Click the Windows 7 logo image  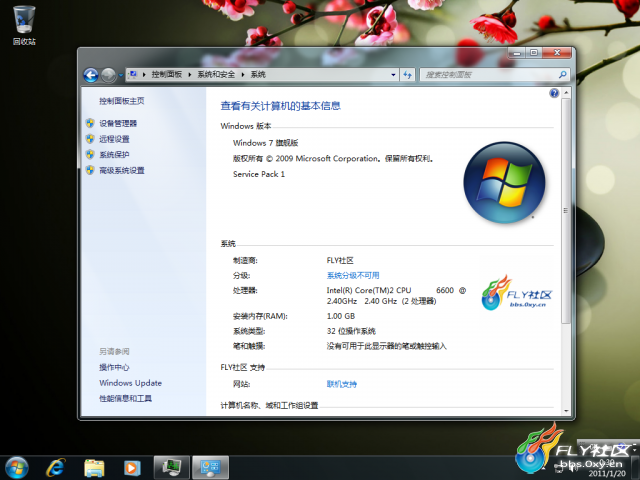click(504, 182)
